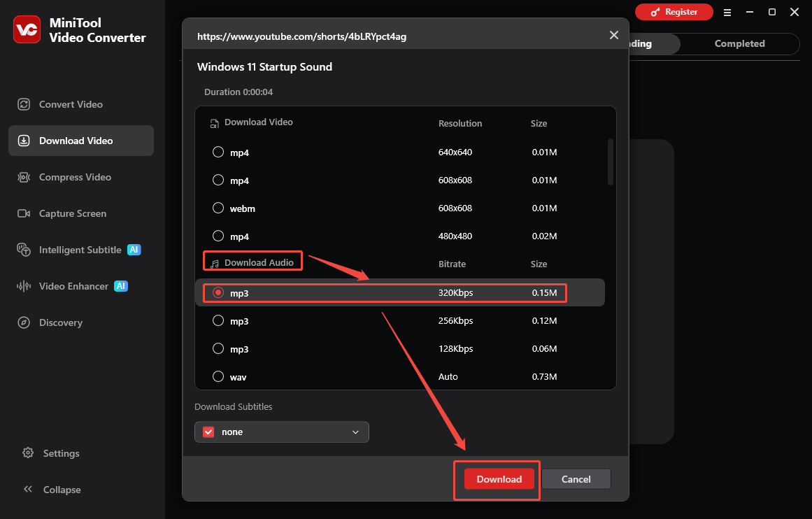Image resolution: width=812 pixels, height=519 pixels.
Task: Collapse the sidebar
Action: coord(52,490)
